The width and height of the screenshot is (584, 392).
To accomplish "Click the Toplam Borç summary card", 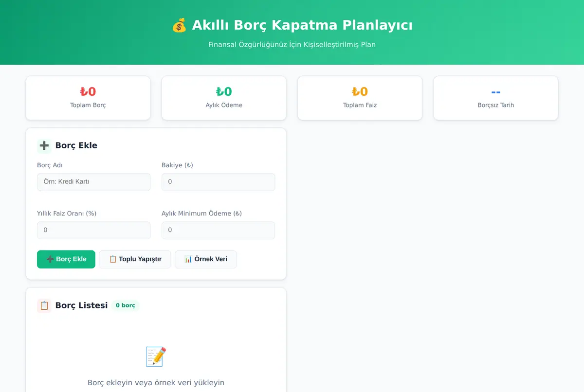I will [88, 98].
